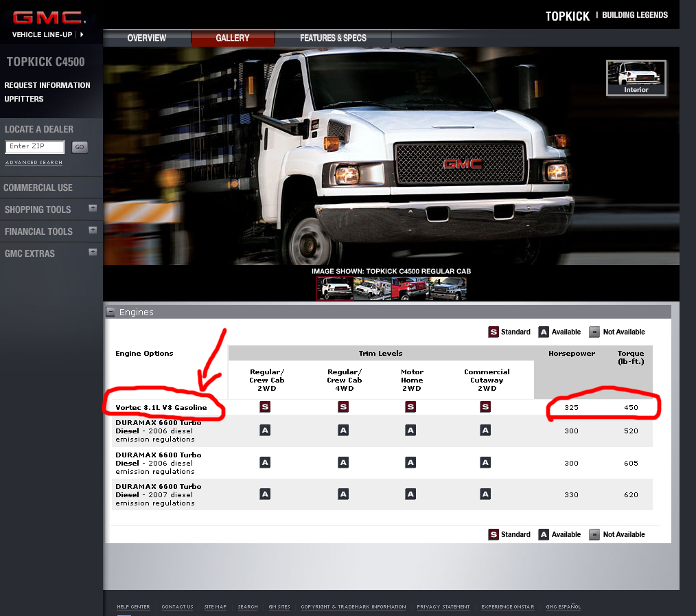Click the GMC logo

(x=48, y=18)
